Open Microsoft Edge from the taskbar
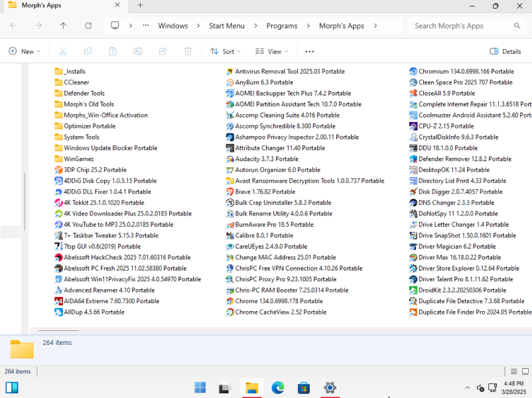The height and width of the screenshot is (398, 532). [278, 387]
